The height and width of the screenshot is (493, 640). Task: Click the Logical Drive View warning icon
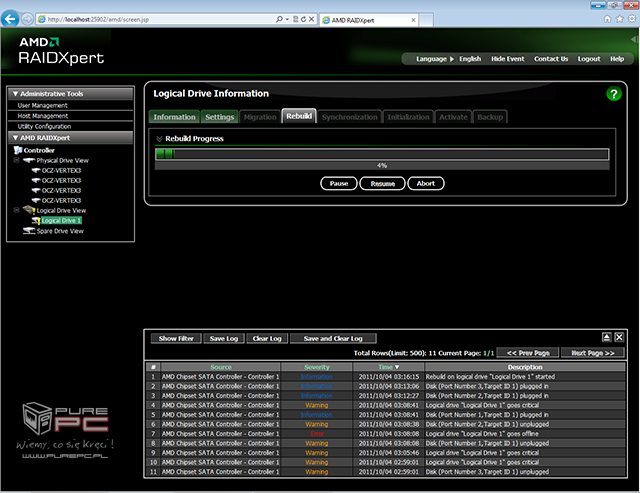(x=29, y=210)
